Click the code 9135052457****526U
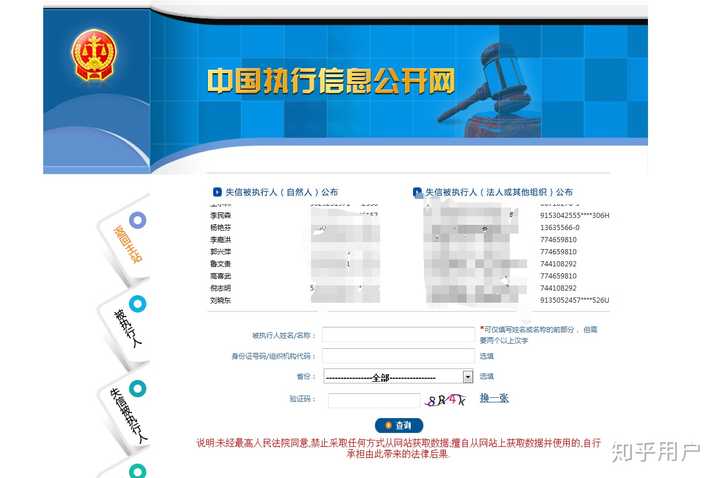 [574, 300]
